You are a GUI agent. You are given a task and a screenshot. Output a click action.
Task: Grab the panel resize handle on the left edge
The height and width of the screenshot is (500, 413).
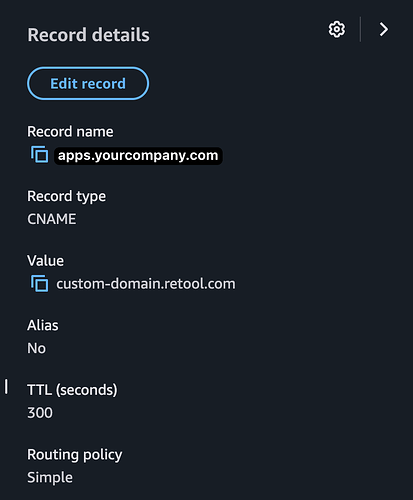[6, 387]
